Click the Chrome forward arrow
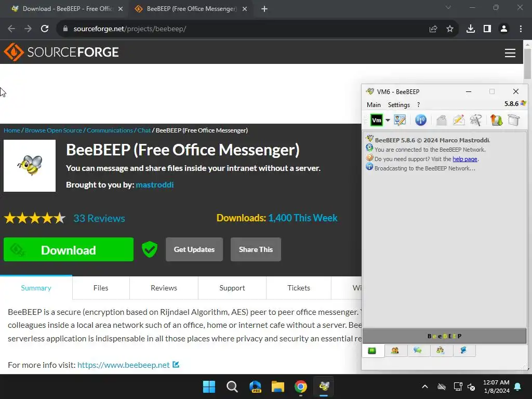Image resolution: width=532 pixels, height=399 pixels. (x=28, y=29)
